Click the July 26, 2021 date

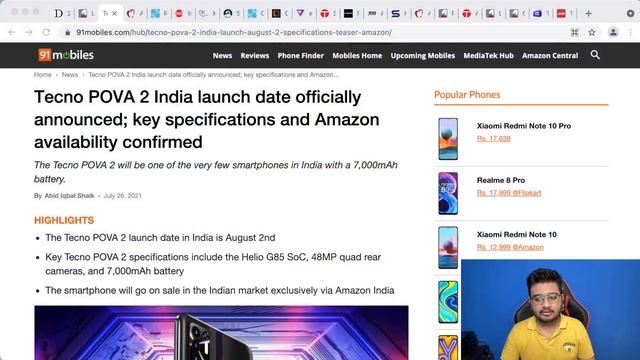(122, 196)
